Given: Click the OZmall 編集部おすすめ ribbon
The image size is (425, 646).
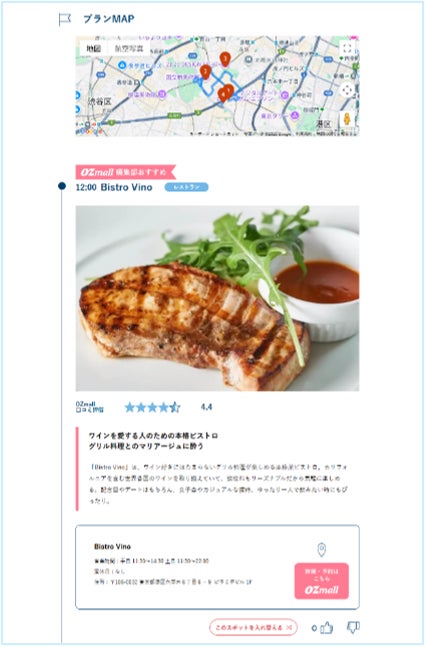Looking at the screenshot, I should [126, 172].
